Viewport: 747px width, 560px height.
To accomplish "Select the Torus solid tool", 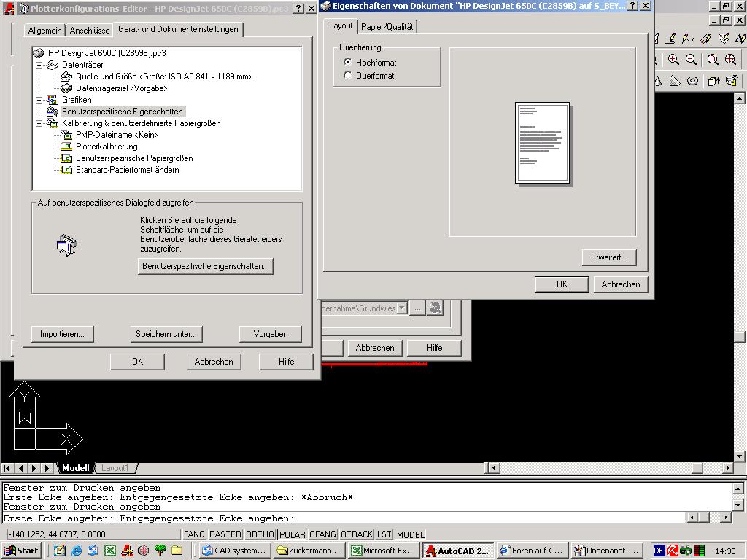I will tap(692, 81).
